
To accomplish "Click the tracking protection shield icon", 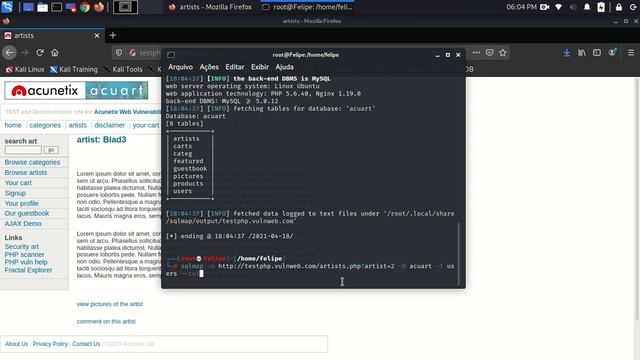I will 119,53.
